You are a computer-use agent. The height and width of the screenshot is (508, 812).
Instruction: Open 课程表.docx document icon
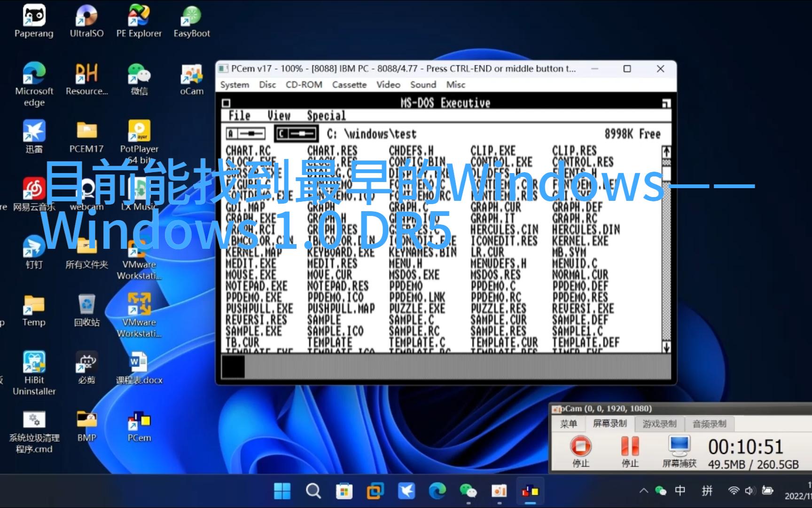pos(139,368)
